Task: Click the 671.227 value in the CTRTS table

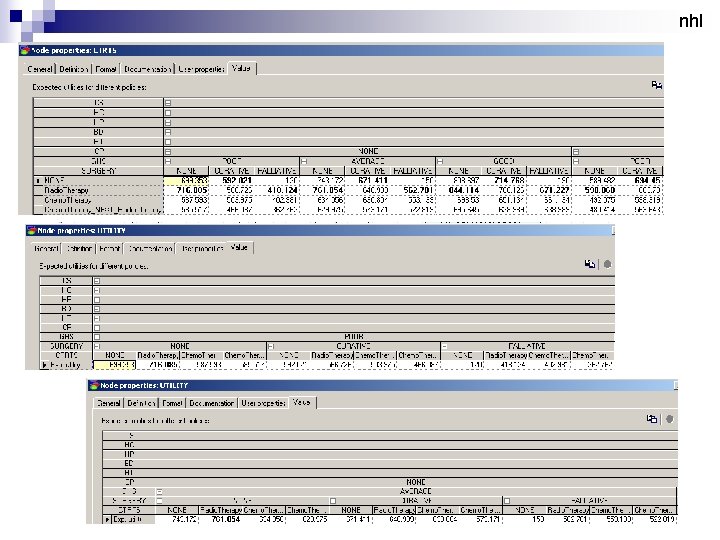Action: (x=554, y=190)
